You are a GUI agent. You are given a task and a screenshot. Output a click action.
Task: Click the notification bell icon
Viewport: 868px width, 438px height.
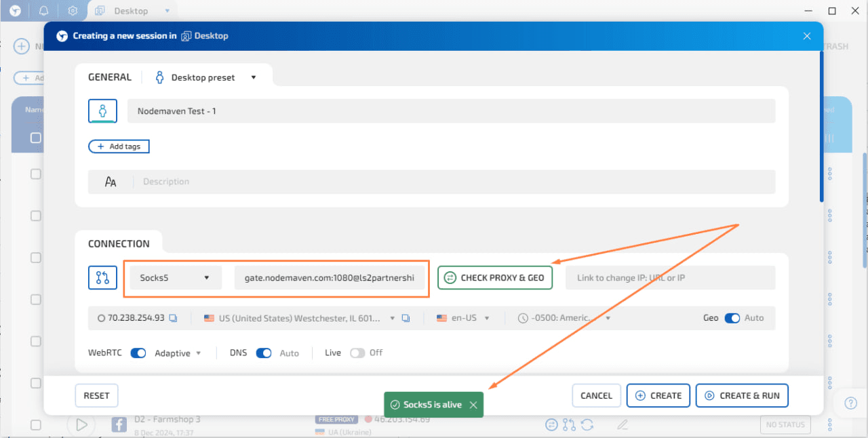pyautogui.click(x=44, y=11)
